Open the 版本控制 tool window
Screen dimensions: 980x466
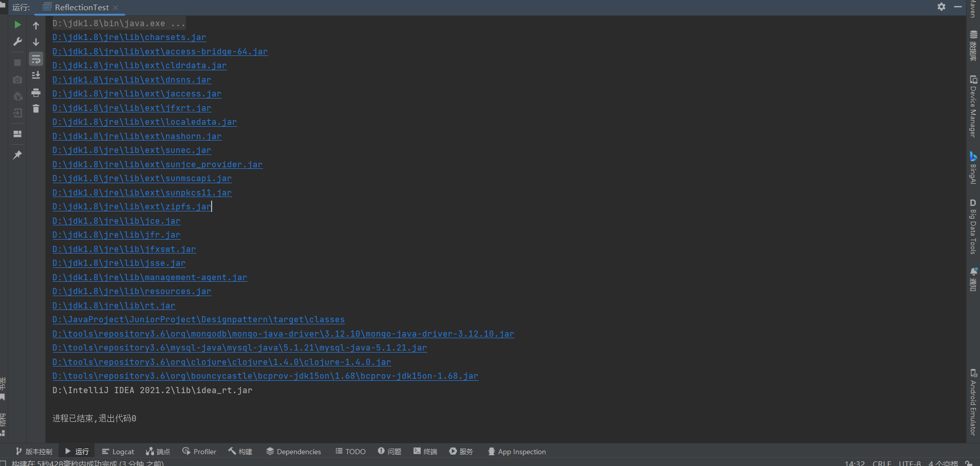(x=34, y=452)
